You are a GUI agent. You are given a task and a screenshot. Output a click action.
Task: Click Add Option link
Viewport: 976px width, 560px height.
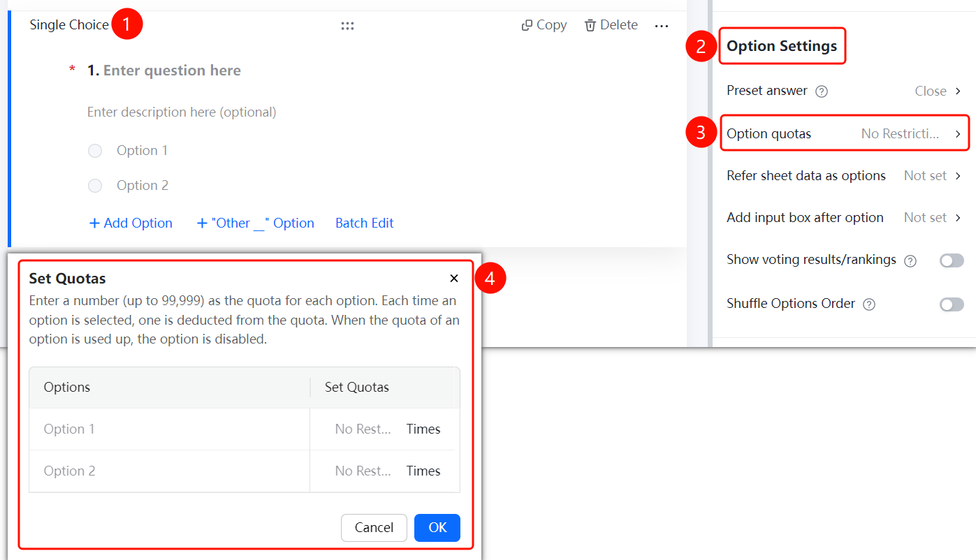click(131, 223)
